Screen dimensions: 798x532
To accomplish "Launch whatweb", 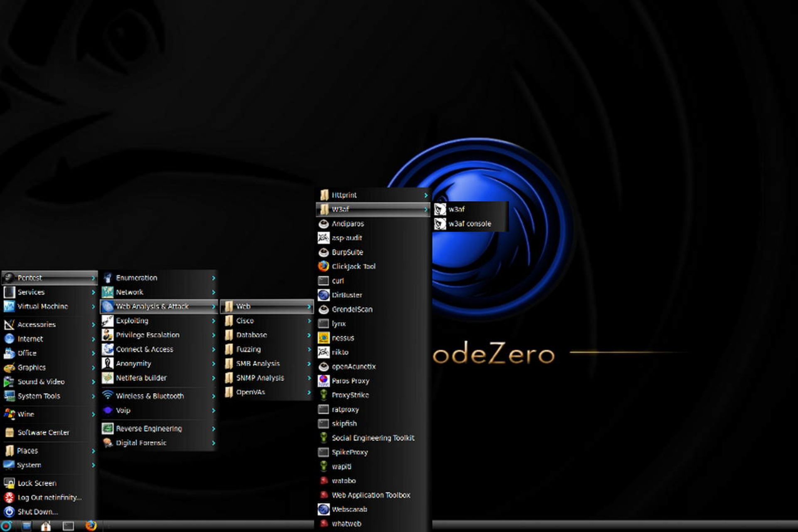I will tap(373, 524).
